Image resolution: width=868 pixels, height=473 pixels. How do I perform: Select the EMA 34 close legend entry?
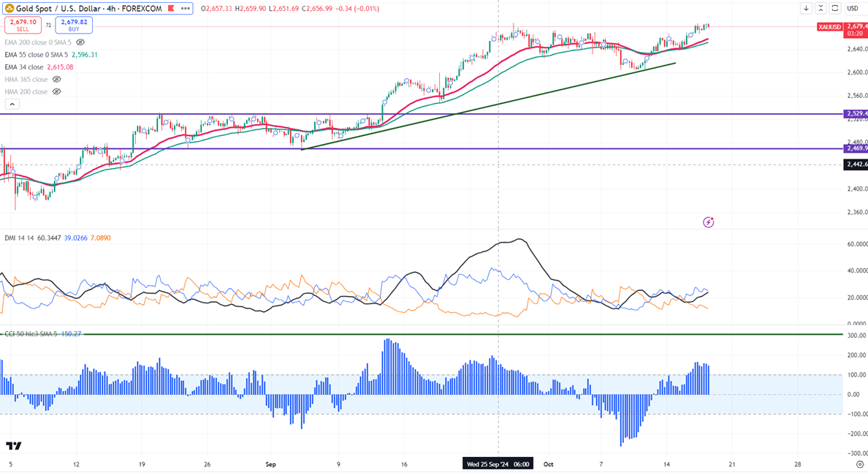(x=24, y=67)
